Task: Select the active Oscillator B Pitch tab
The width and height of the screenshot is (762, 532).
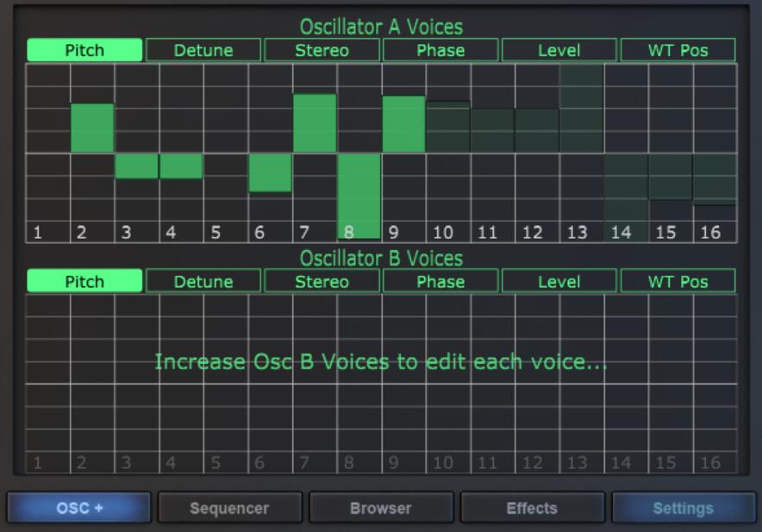Action: [84, 281]
